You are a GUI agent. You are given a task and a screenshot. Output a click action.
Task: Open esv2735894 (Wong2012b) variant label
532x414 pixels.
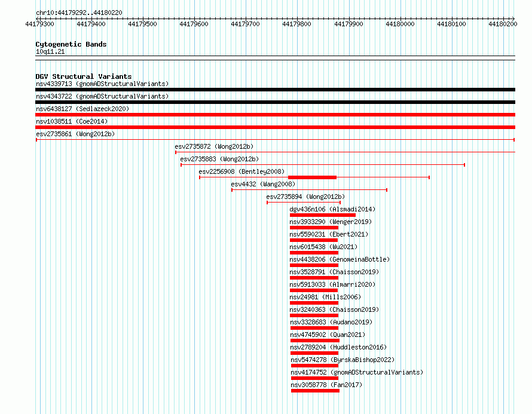305,197
